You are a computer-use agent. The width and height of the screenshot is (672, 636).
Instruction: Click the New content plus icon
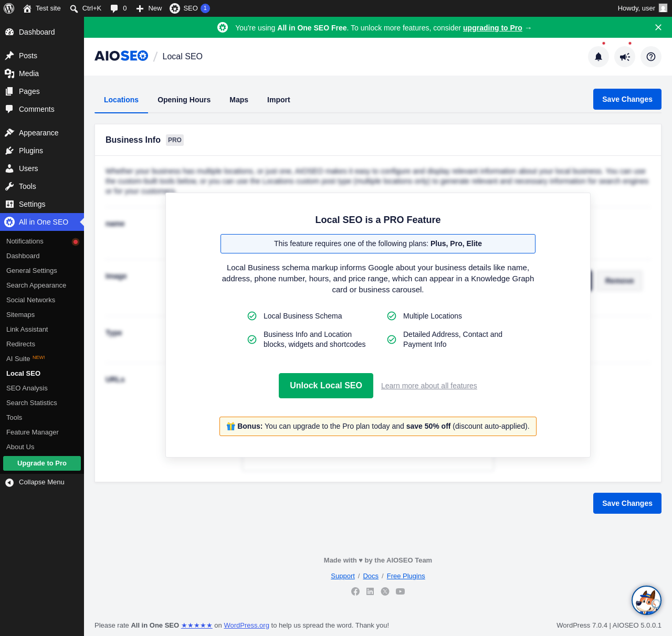(x=140, y=8)
